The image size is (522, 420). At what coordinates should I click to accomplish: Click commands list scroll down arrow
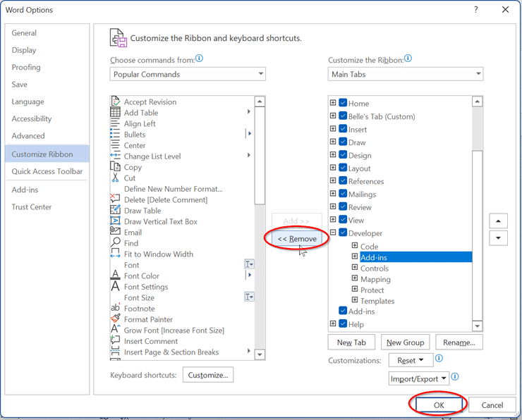point(260,354)
